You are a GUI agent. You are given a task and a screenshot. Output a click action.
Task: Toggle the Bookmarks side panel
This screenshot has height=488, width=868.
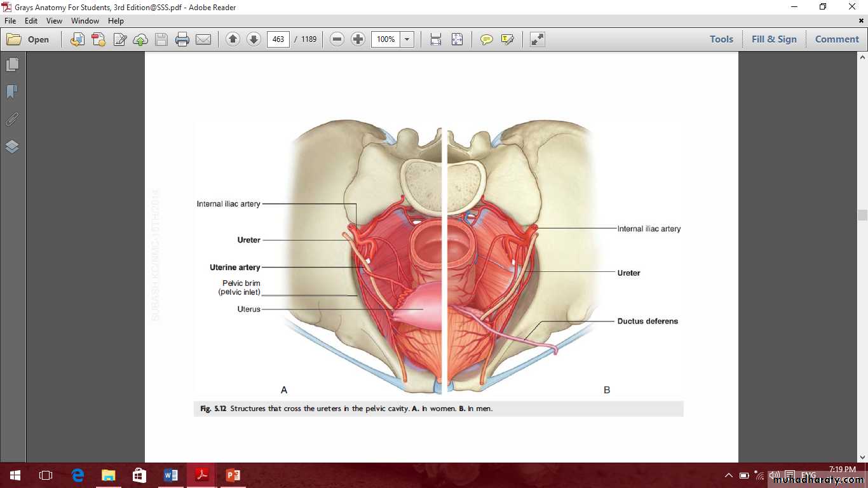point(12,92)
